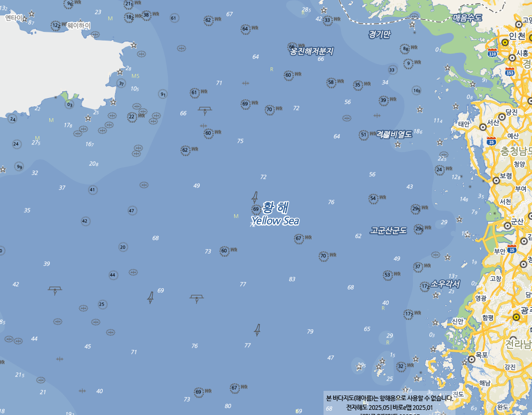Click the 옹진해저분지 sea basin label
Screen dimensions: 532x415
pyautogui.click(x=312, y=51)
